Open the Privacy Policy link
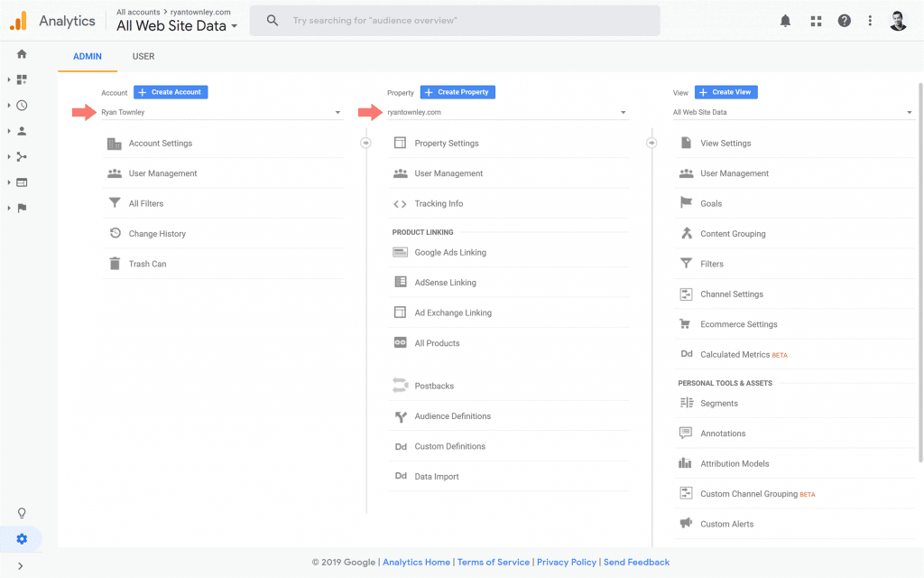 point(567,562)
